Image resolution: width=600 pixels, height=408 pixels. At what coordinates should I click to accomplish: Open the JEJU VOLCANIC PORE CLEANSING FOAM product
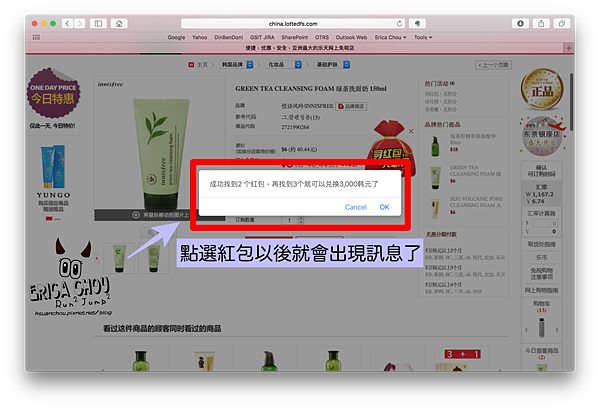click(476, 202)
